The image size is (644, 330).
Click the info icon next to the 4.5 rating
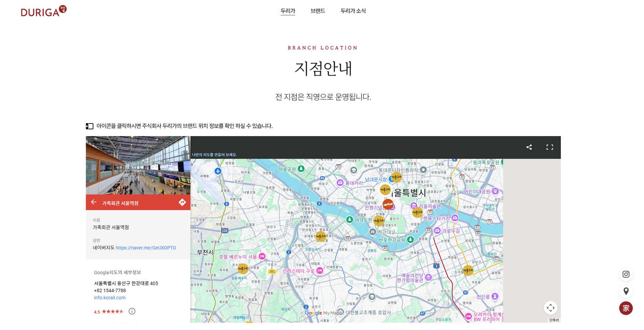(132, 311)
